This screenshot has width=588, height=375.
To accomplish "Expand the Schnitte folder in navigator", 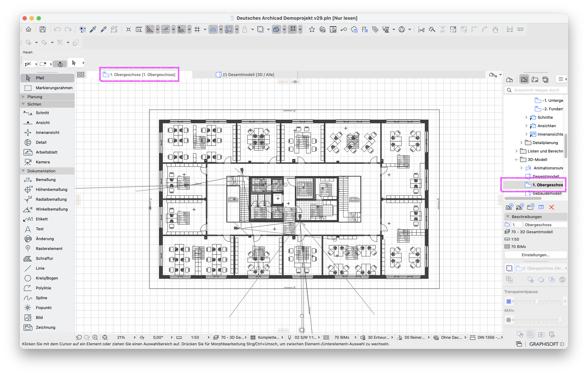I will pyautogui.click(x=526, y=117).
